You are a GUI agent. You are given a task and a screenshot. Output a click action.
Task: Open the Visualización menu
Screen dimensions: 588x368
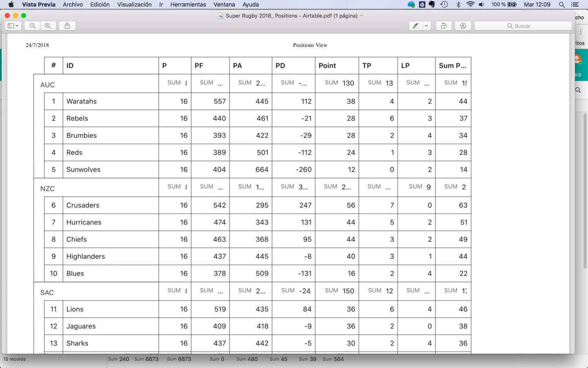click(134, 4)
